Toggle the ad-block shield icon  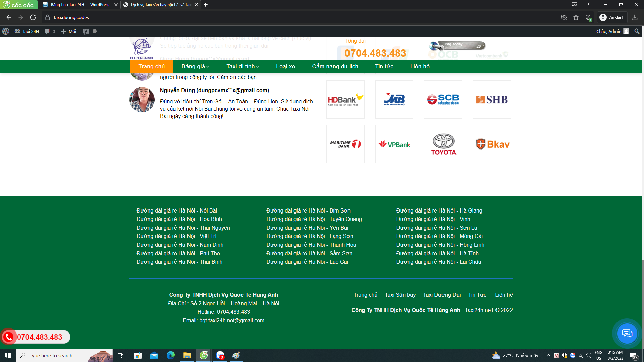[588, 17]
